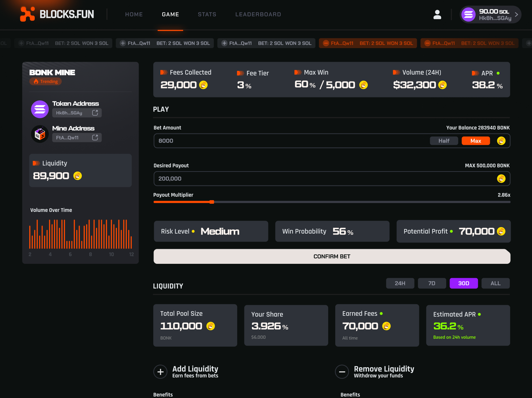
Task: Expand the wallet balance chevron
Action: click(516, 14)
